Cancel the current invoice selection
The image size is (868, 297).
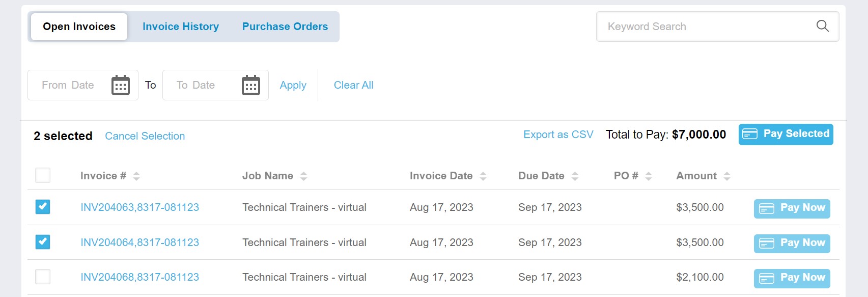click(x=145, y=136)
